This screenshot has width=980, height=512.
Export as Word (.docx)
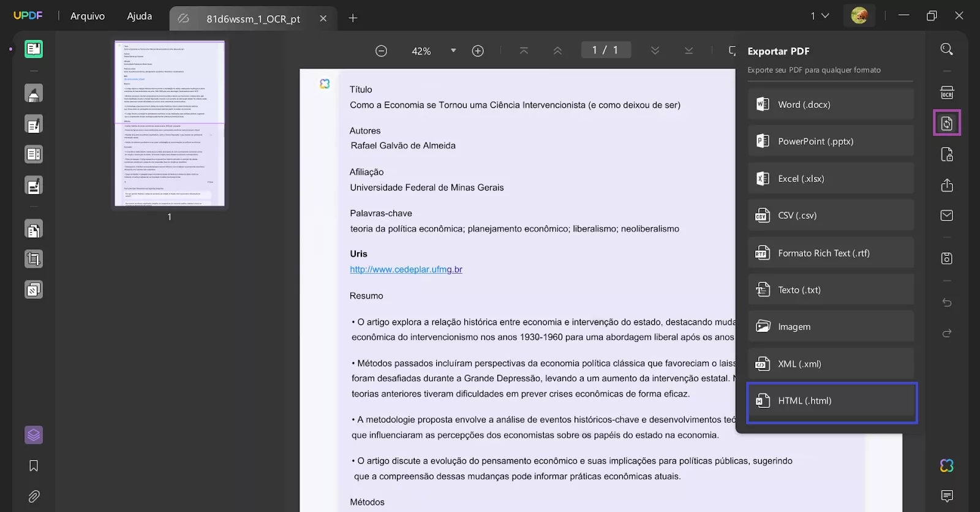pyautogui.click(x=831, y=104)
